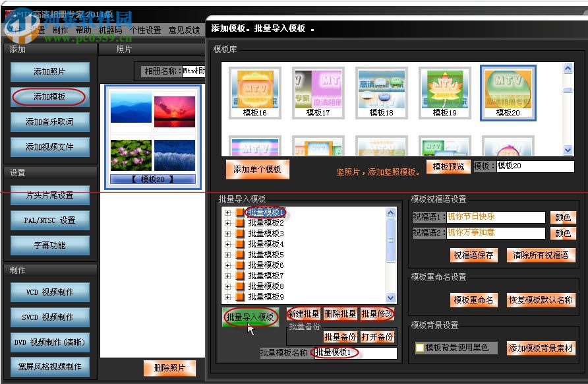This screenshot has width=588, height=384.
Task: Click the orange folder icon beside 批量模板4
Action: (240, 244)
